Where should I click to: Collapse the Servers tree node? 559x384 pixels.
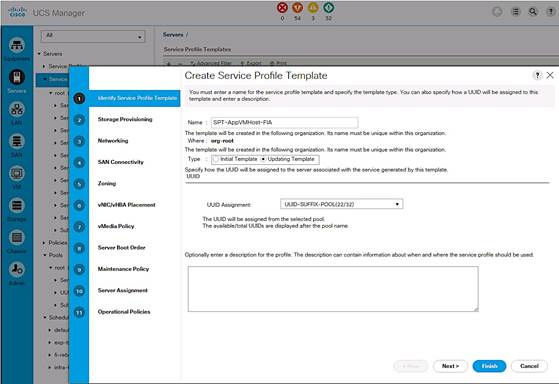tap(39, 54)
